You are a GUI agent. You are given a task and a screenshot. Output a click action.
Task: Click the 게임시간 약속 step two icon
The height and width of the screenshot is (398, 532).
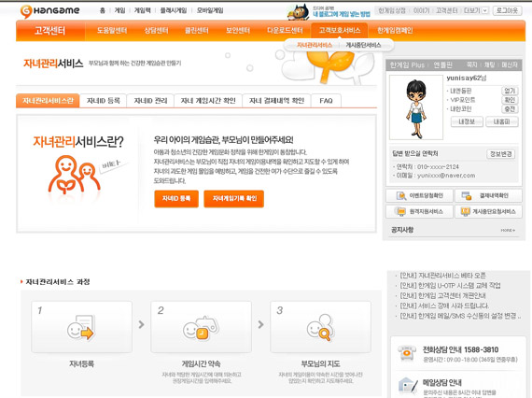[x=201, y=328]
